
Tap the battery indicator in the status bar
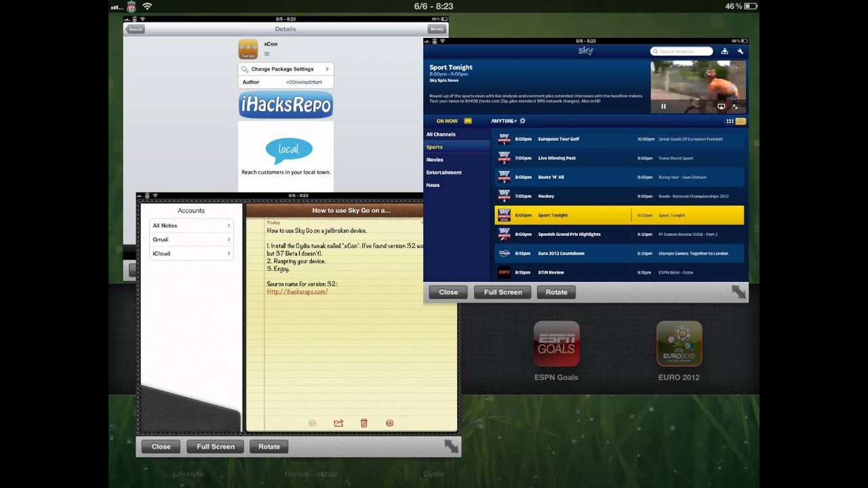click(x=750, y=6)
